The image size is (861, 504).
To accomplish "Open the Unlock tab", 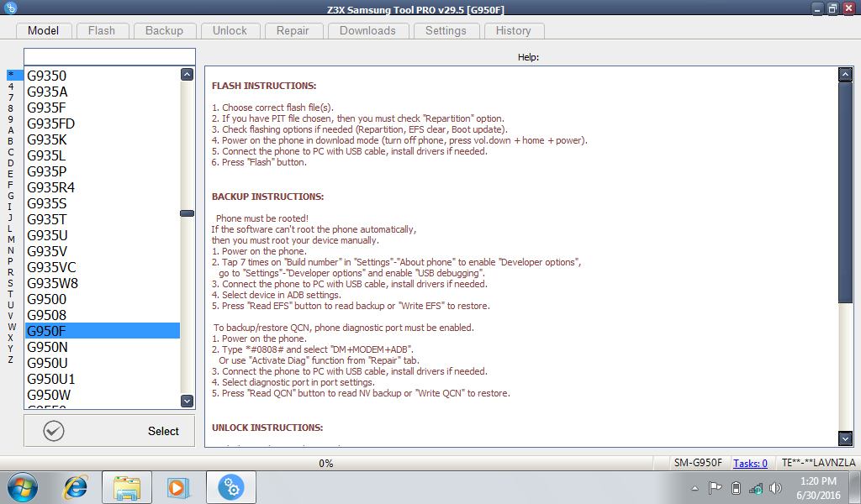I will pos(230,31).
